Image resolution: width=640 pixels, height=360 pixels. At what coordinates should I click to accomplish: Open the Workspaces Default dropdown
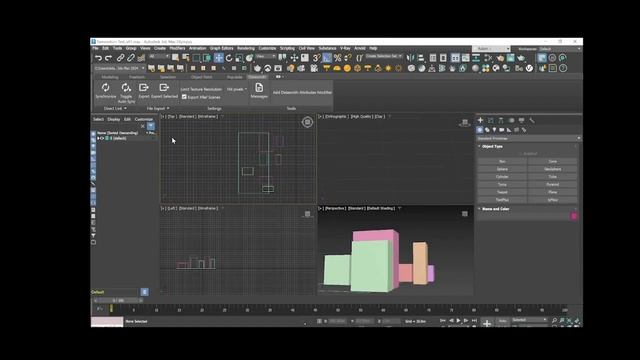[560, 49]
